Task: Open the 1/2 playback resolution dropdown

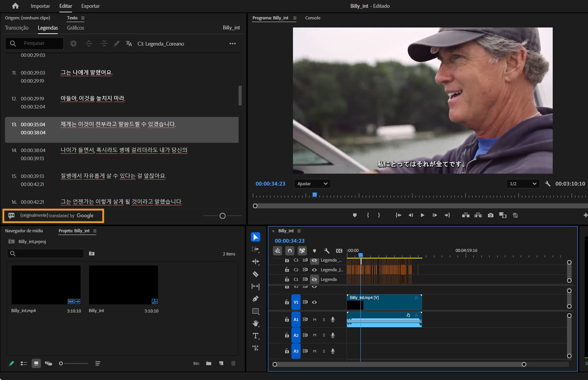Action: pos(522,184)
